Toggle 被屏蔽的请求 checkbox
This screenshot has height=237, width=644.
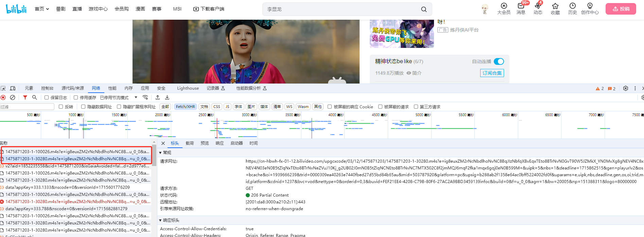380,107
